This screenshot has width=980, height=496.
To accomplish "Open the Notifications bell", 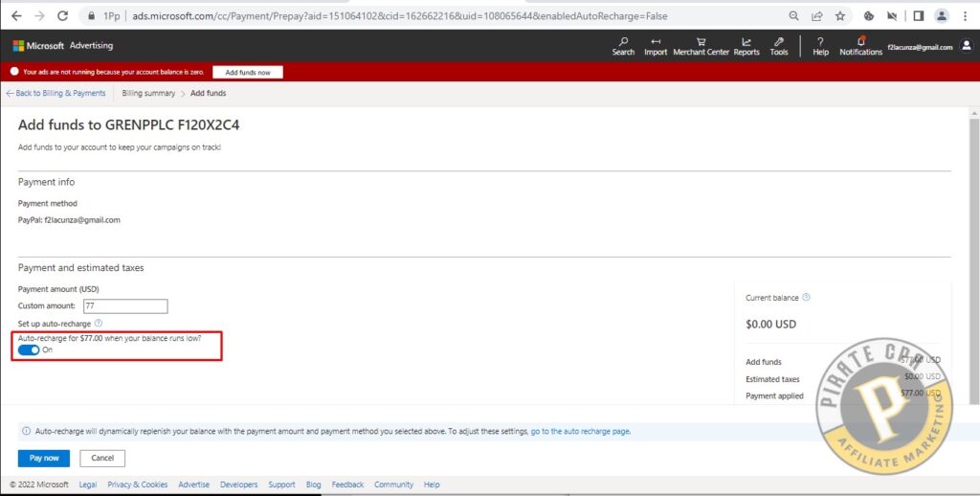I will pos(860,46).
